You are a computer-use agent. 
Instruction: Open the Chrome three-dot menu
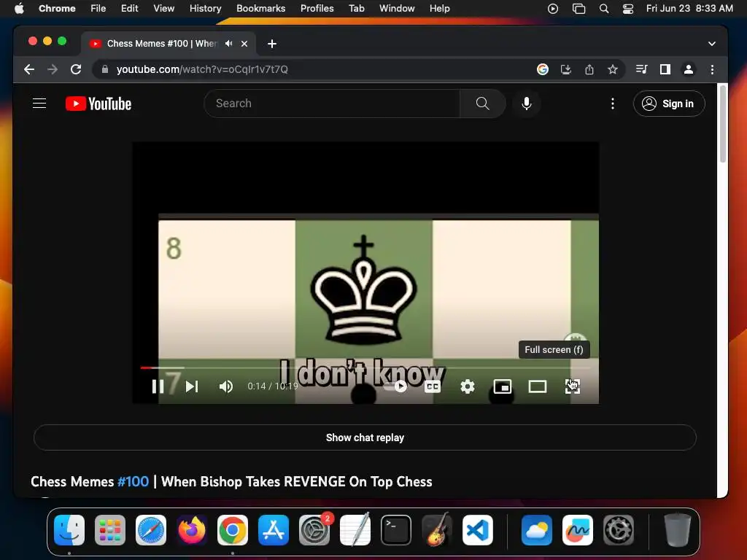[x=712, y=69]
